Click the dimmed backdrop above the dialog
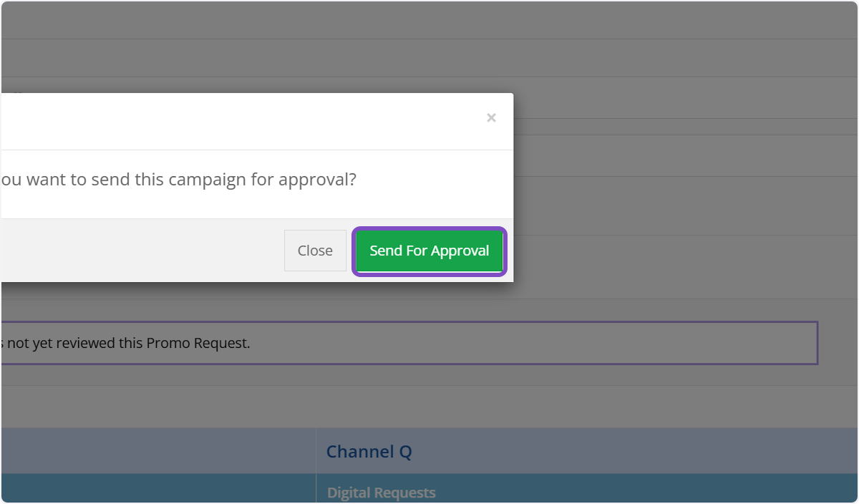This screenshot has width=859, height=504. 429,57
